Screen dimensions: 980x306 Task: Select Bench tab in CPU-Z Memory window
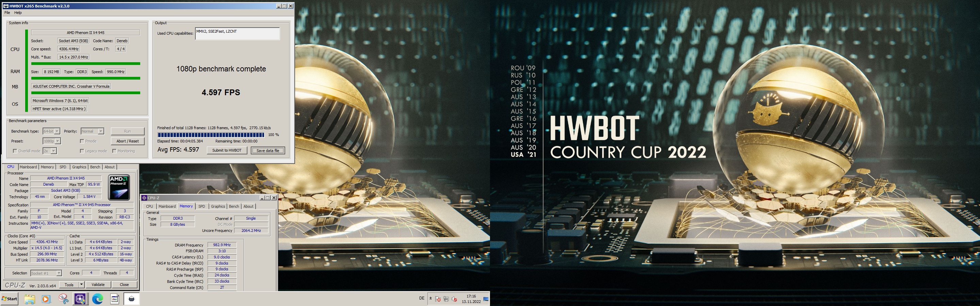point(234,206)
